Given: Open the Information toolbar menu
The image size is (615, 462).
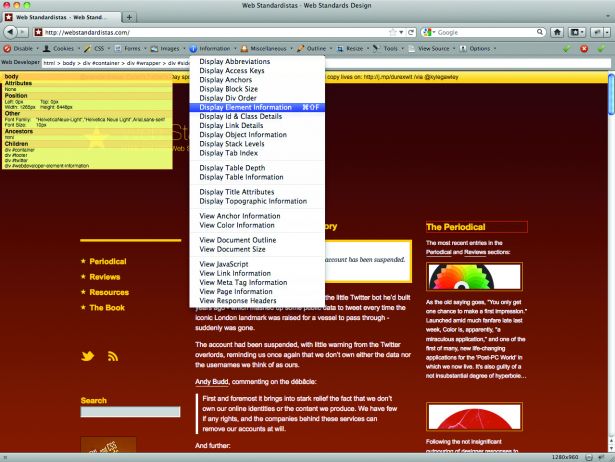Looking at the screenshot, I should [213, 49].
